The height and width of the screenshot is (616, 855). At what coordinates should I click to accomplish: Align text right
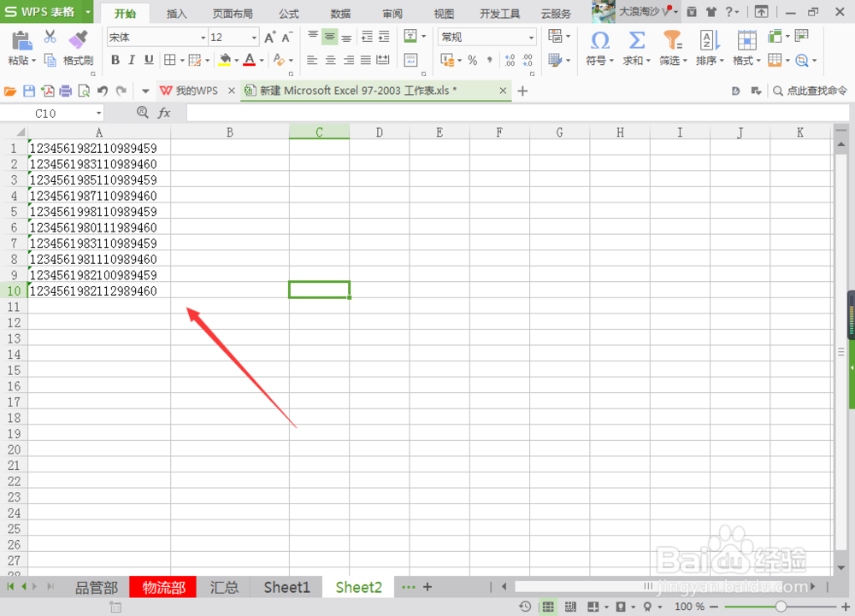click(349, 60)
